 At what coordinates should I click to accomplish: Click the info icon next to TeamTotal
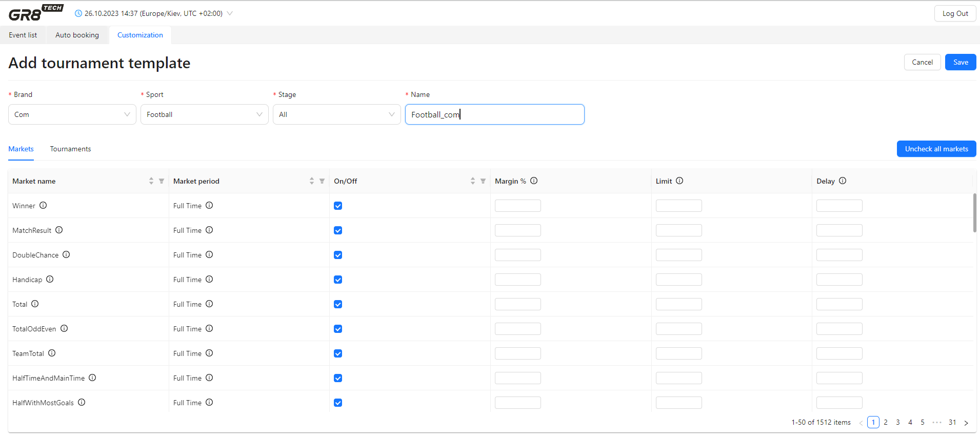52,353
